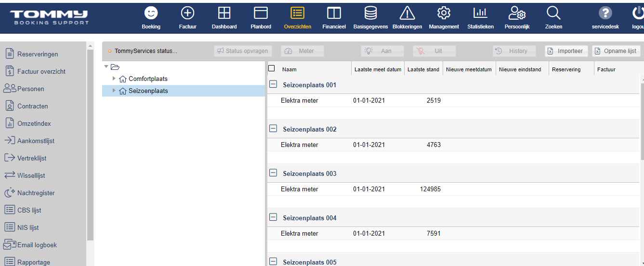Click Nieuwe eindstand column header
This screenshot has height=266, width=644.
[520, 69]
